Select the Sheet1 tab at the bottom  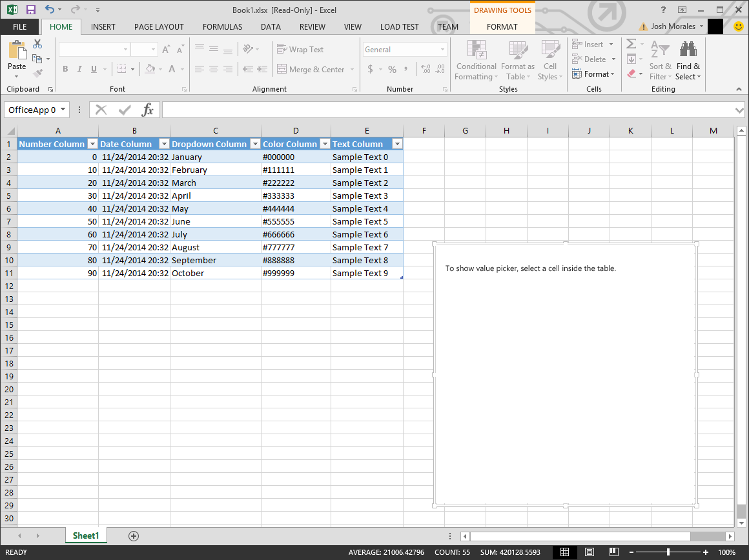[86, 535]
